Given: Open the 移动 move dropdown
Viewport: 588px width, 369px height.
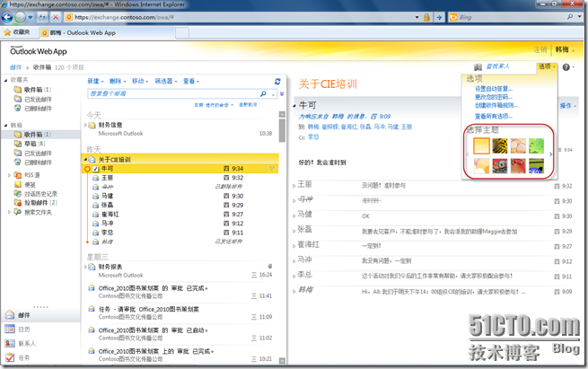Looking at the screenshot, I should tap(139, 81).
